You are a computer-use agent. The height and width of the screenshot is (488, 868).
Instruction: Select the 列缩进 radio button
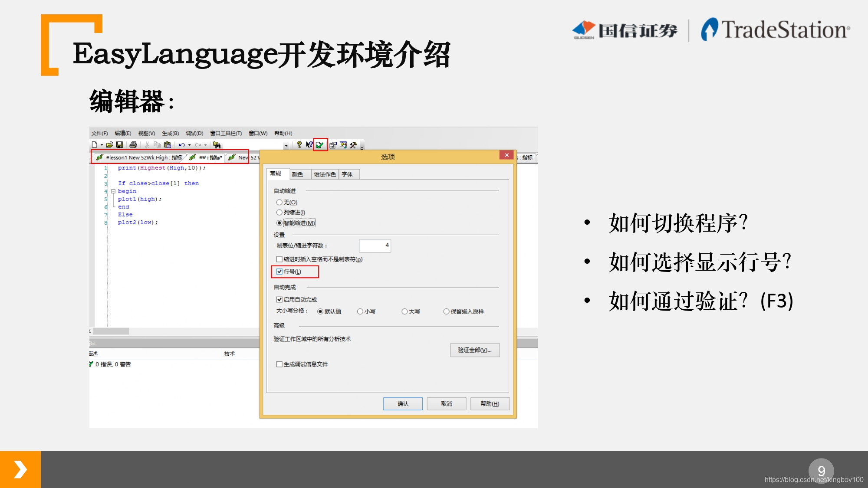pyautogui.click(x=279, y=213)
